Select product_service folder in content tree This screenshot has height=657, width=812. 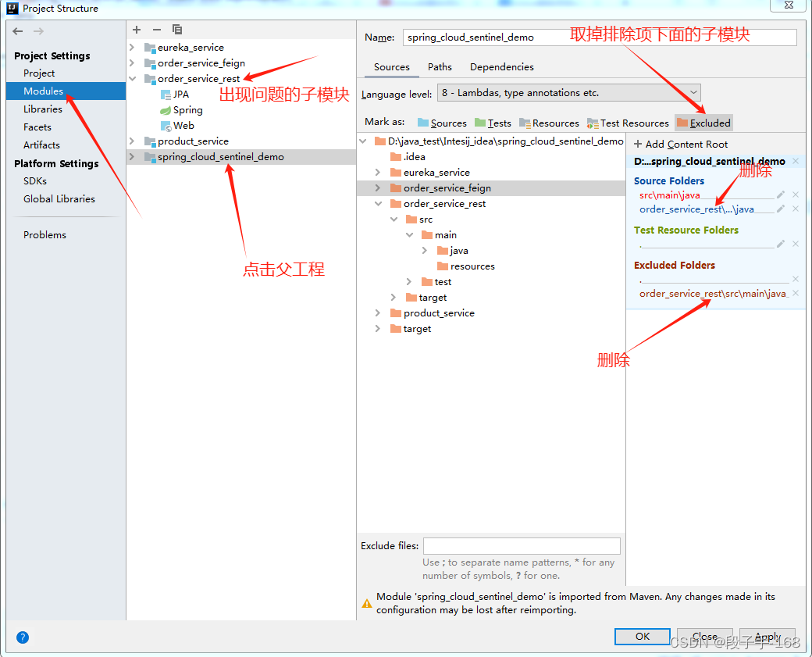click(433, 313)
